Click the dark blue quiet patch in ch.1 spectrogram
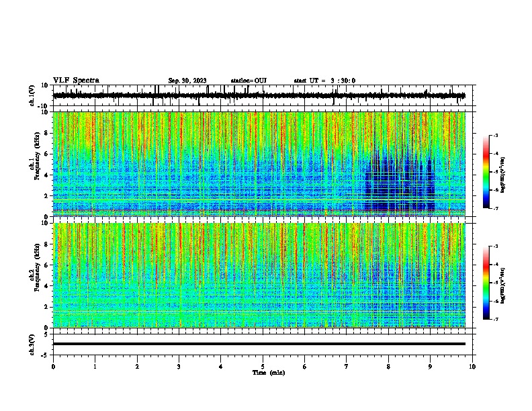Viewport: 532px width, 411px height. pos(400,185)
